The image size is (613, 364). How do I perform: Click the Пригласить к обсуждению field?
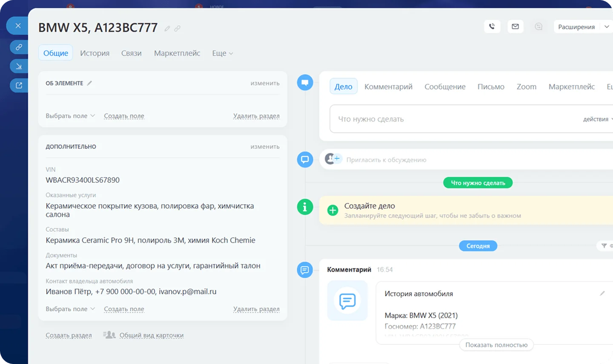tap(387, 160)
